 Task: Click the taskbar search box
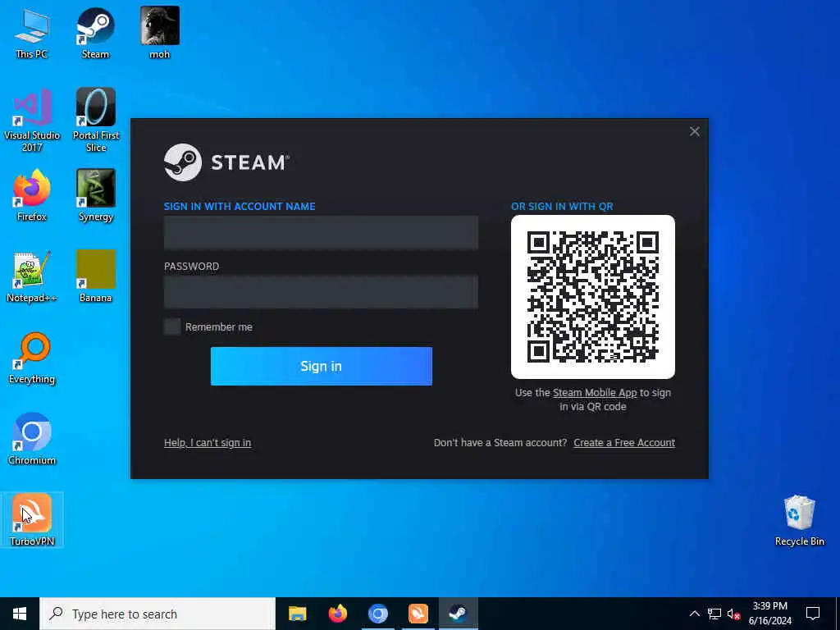(x=157, y=614)
